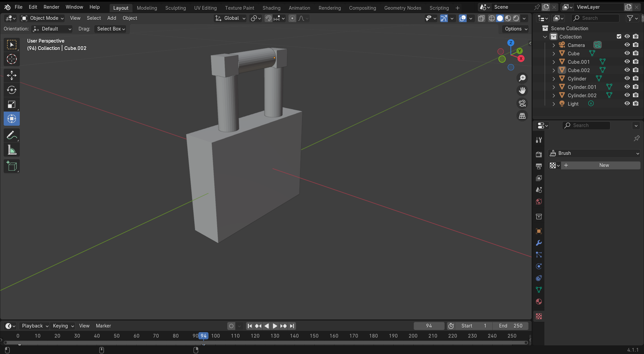Collapse the Collection tree item

click(x=545, y=37)
